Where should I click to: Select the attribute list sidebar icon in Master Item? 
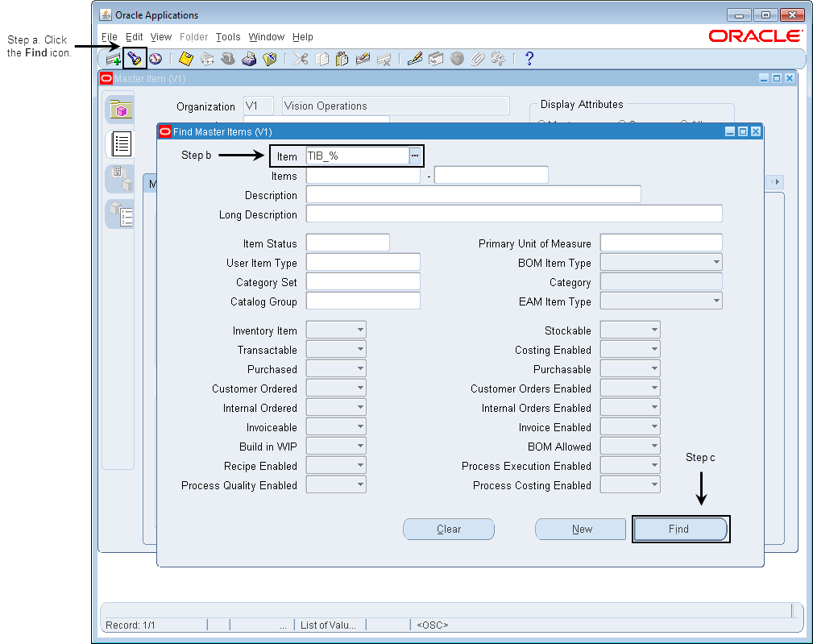click(121, 144)
